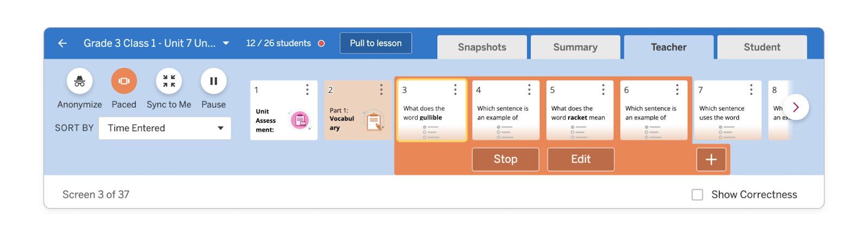Open the three-dot menu on screen 5
This screenshot has width=868, height=236.
603,90
